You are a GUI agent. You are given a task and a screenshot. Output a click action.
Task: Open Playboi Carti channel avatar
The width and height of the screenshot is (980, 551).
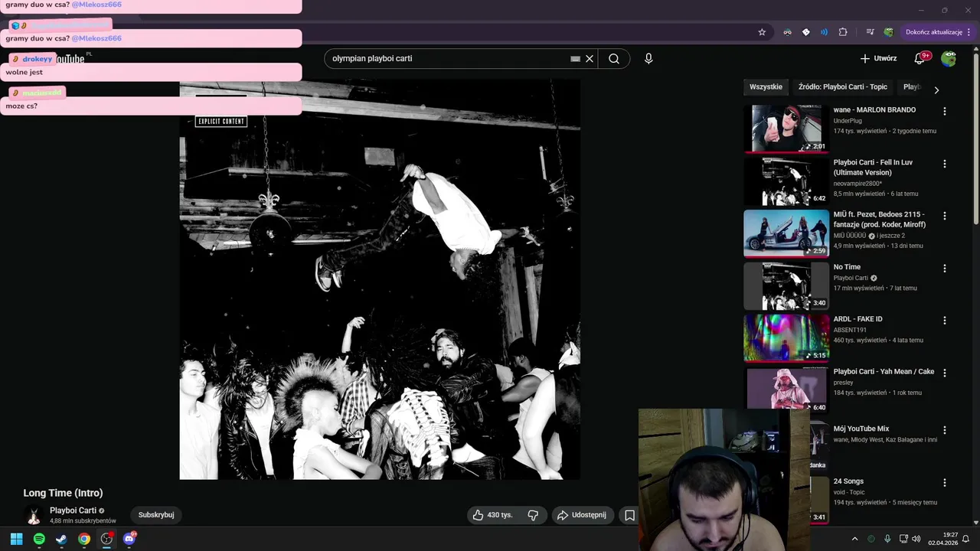pos(33,515)
